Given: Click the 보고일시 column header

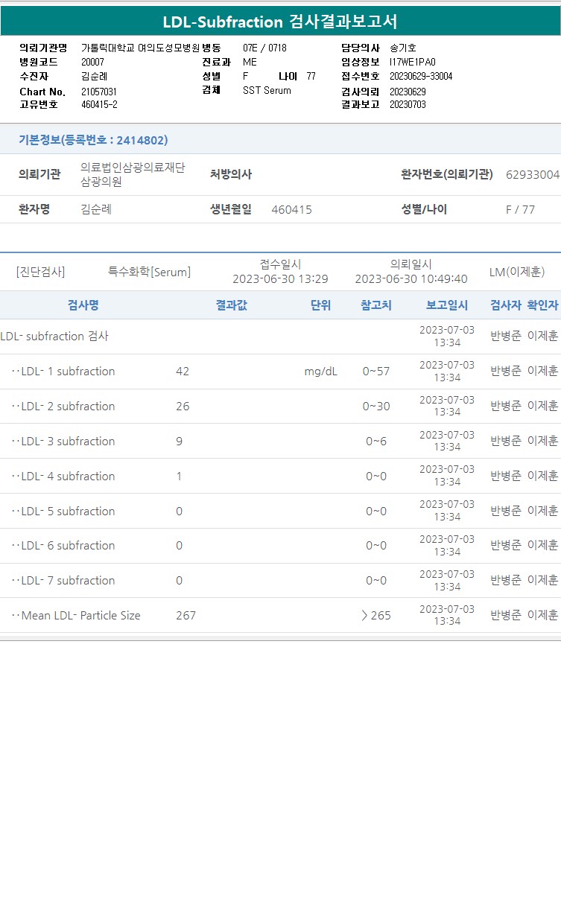Looking at the screenshot, I should click(x=447, y=305).
